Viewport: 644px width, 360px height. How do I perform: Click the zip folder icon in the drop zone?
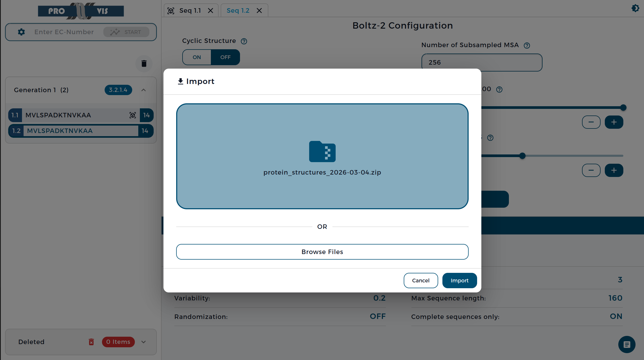[x=322, y=151]
